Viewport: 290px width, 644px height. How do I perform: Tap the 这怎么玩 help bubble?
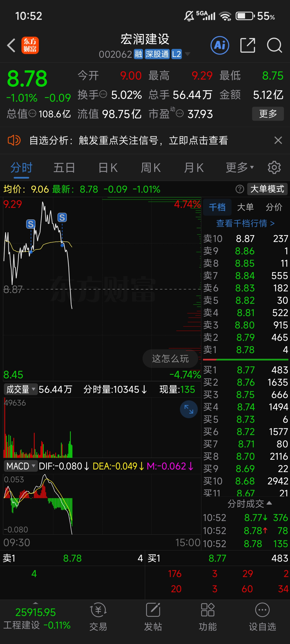pos(170,359)
